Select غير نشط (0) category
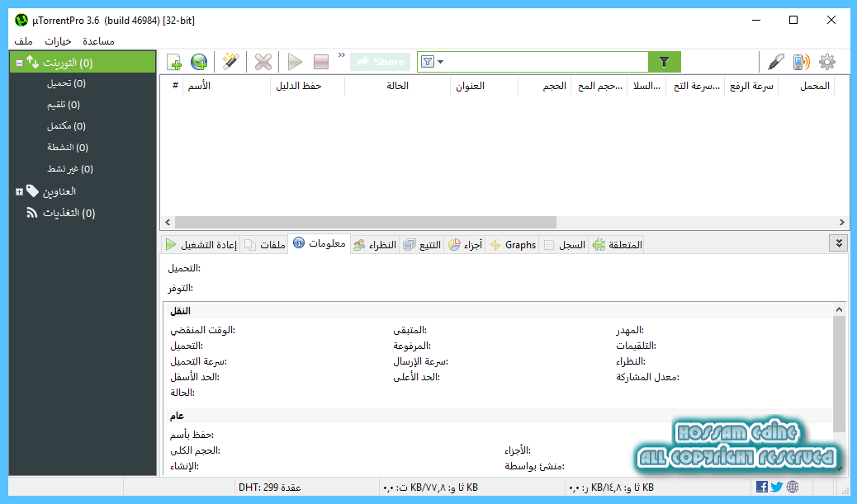857x504 pixels. tap(70, 169)
